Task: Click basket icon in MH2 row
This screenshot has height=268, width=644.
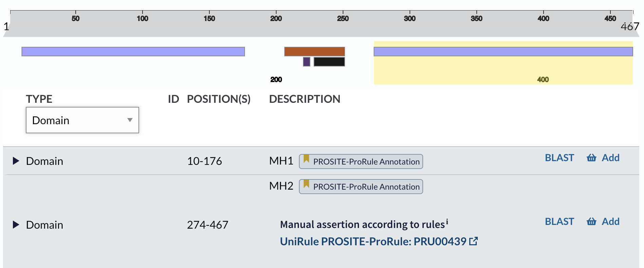Action: coord(591,222)
